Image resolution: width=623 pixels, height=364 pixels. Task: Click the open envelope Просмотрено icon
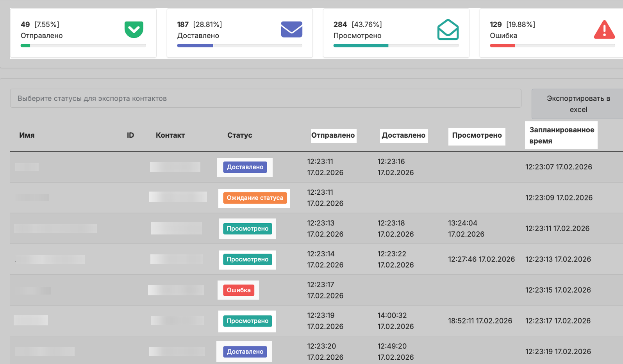point(448,30)
